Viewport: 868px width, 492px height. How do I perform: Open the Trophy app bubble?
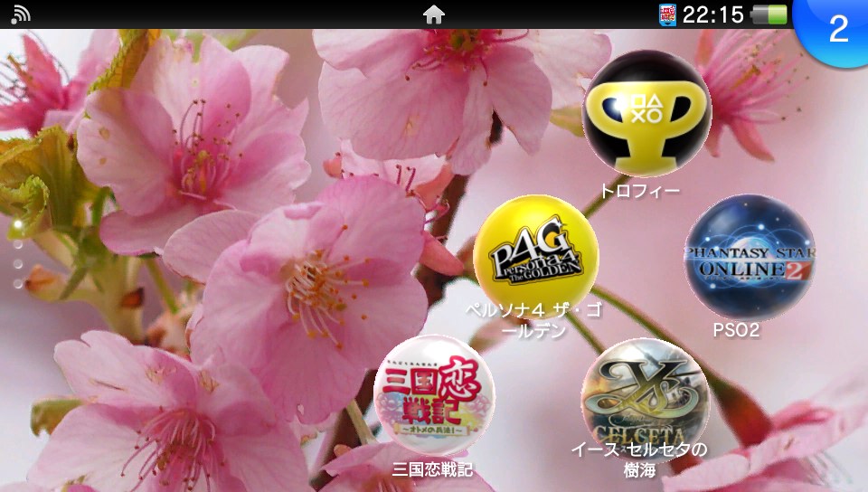(x=646, y=112)
